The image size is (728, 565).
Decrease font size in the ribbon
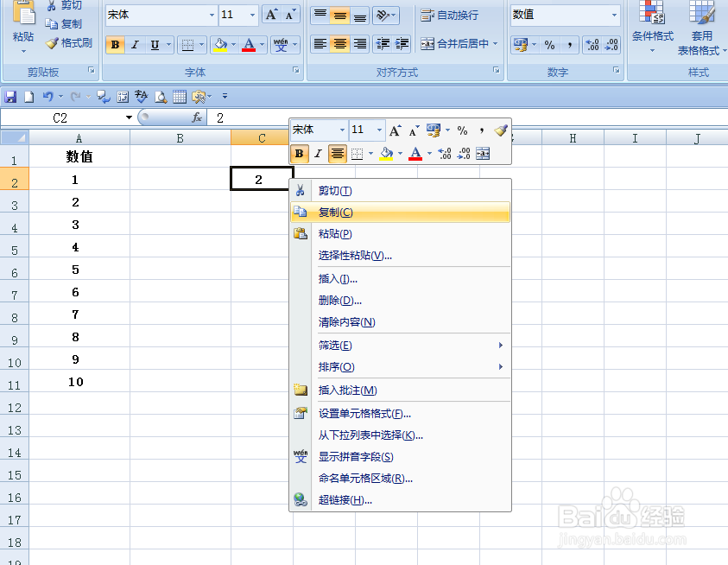coord(289,15)
